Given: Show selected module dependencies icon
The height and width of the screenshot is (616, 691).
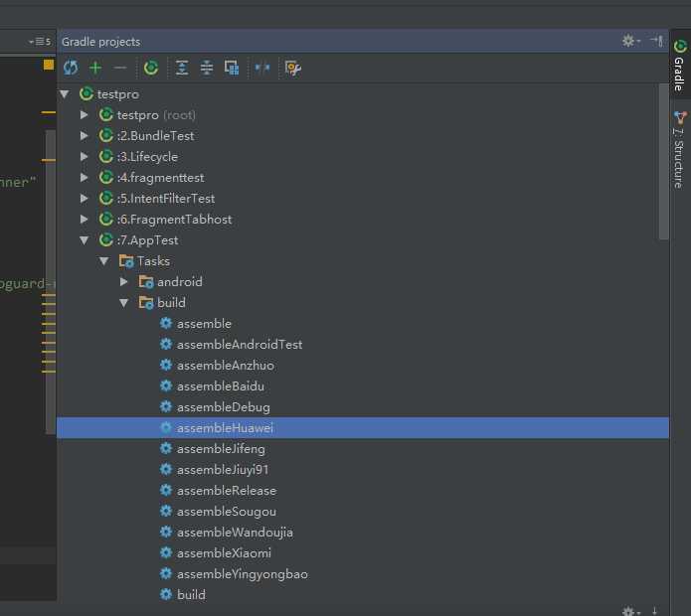Looking at the screenshot, I should point(232,68).
